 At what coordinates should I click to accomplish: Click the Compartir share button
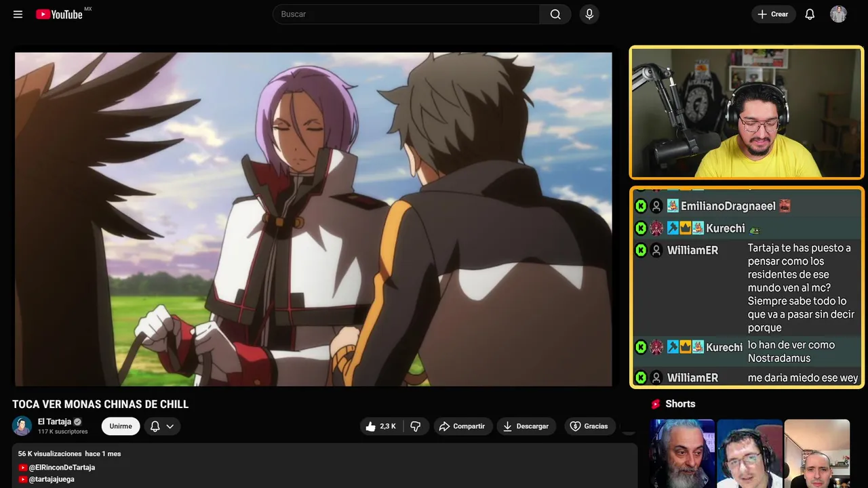(x=462, y=426)
